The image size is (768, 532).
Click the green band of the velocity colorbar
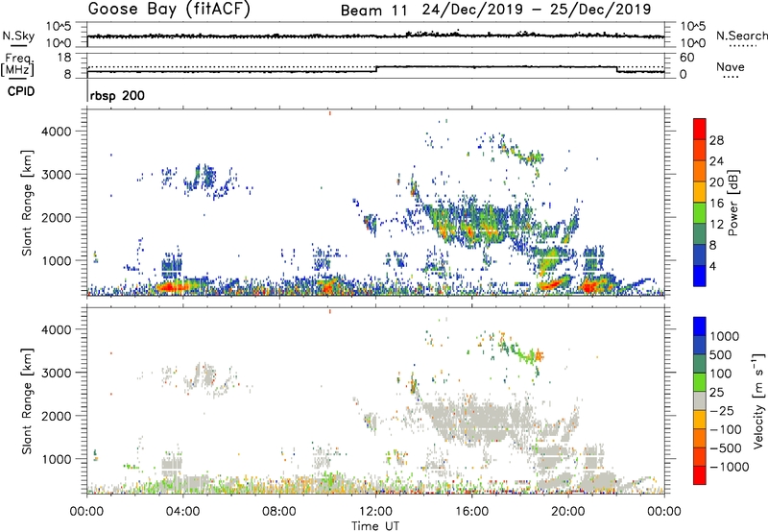tap(700, 382)
